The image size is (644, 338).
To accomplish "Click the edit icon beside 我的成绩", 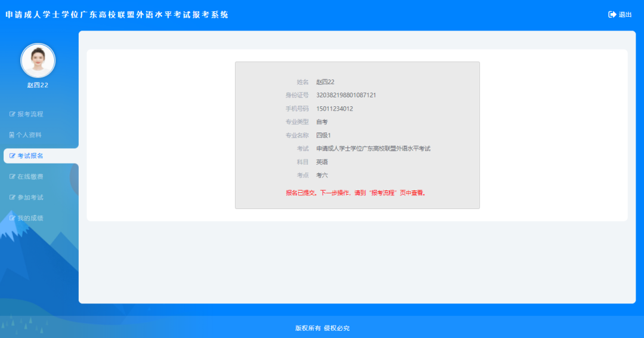I will [12, 219].
